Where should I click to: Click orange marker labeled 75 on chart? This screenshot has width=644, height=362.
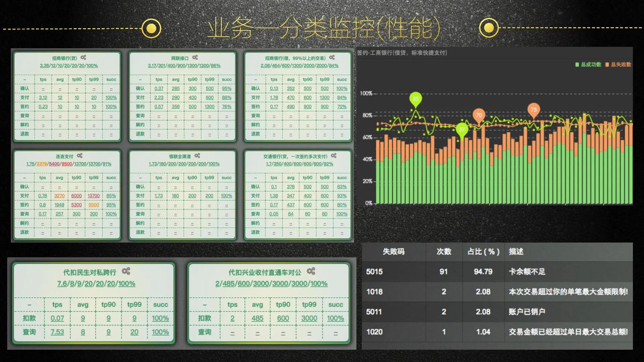[534, 110]
